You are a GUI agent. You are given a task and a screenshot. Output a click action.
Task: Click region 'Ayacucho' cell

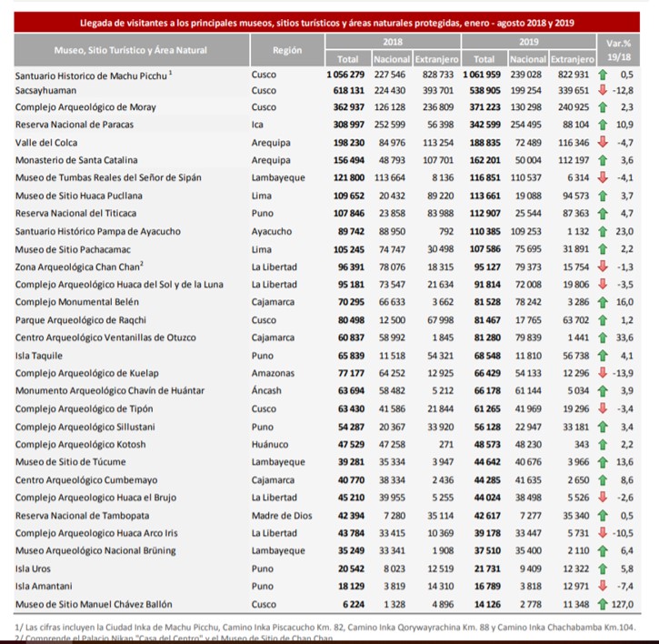coord(272,231)
